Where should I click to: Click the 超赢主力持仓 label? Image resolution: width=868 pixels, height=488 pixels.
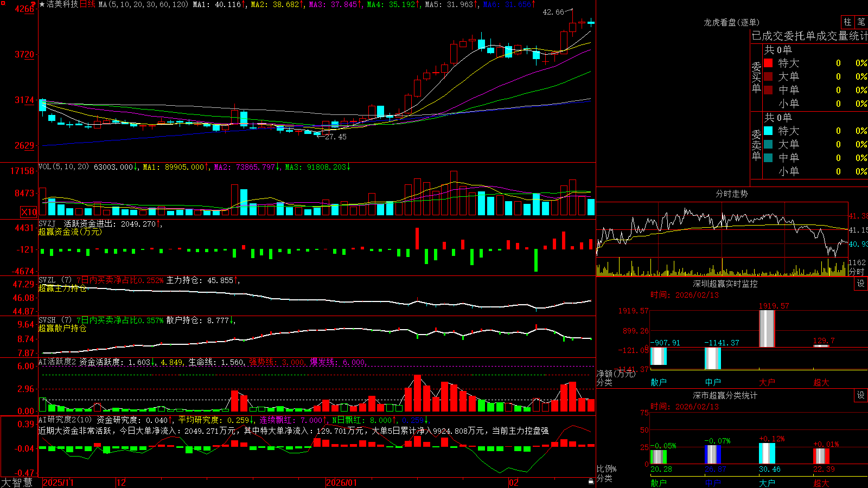(x=62, y=288)
